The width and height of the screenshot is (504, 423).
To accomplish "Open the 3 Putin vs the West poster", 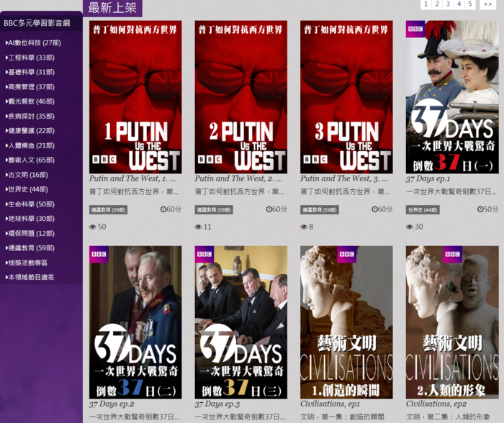I will [346, 97].
